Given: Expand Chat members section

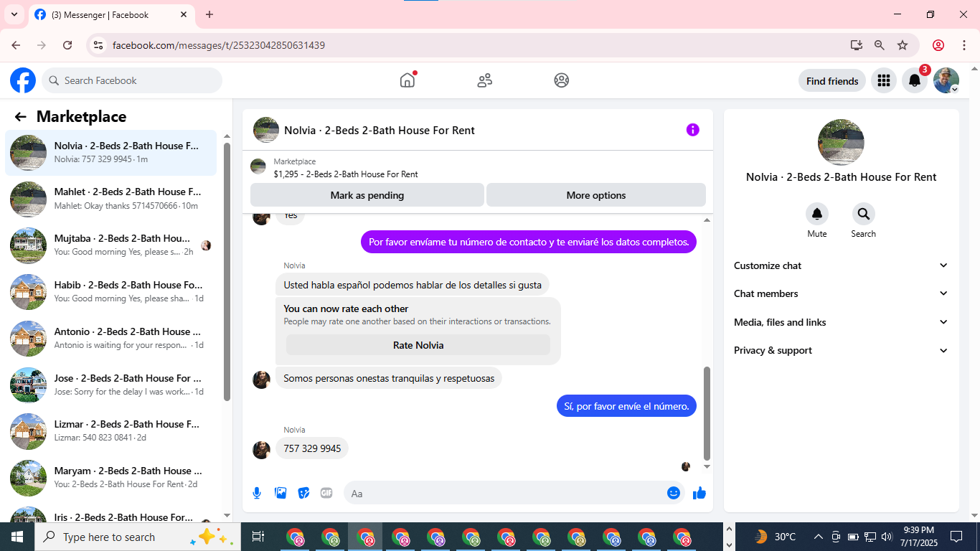Looking at the screenshot, I should point(841,293).
